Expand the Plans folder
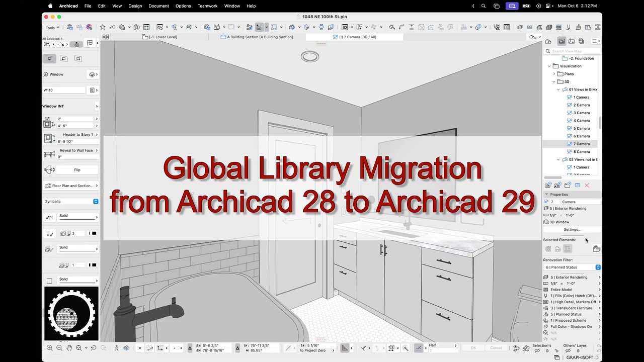Screen dimensions: 644x362 [x=554, y=74]
